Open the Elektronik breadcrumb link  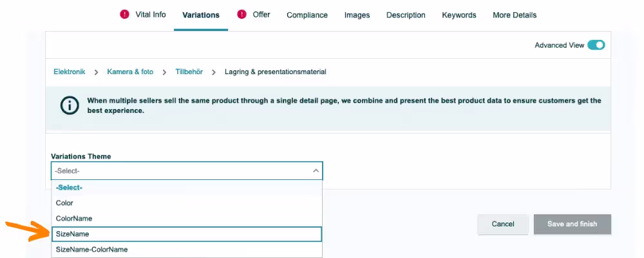pos(70,72)
